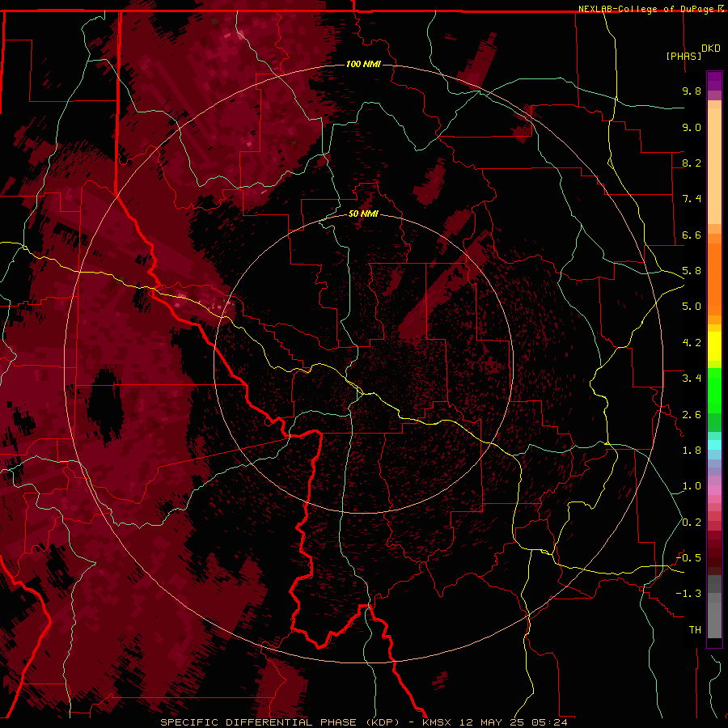Click the 12 MAY 25 05:24 timestamp
This screenshot has width=728, height=728.
[x=514, y=722]
